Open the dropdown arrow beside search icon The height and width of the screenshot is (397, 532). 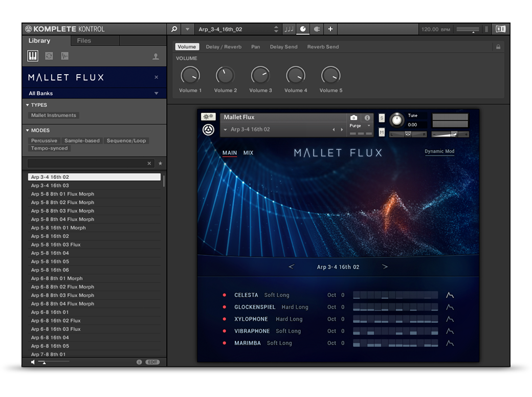pyautogui.click(x=187, y=29)
